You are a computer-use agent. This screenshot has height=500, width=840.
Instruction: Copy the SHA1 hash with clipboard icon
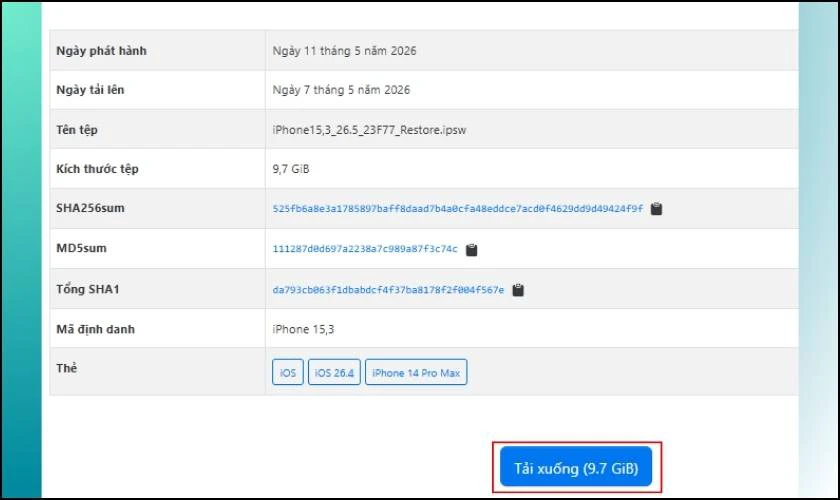click(518, 290)
